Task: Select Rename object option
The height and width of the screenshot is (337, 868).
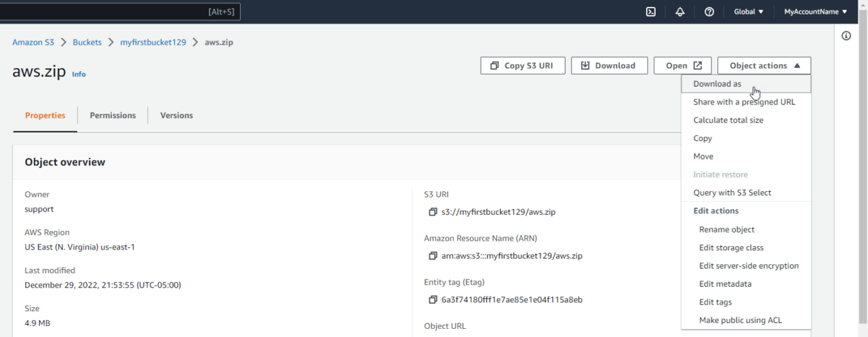Action: click(x=726, y=229)
